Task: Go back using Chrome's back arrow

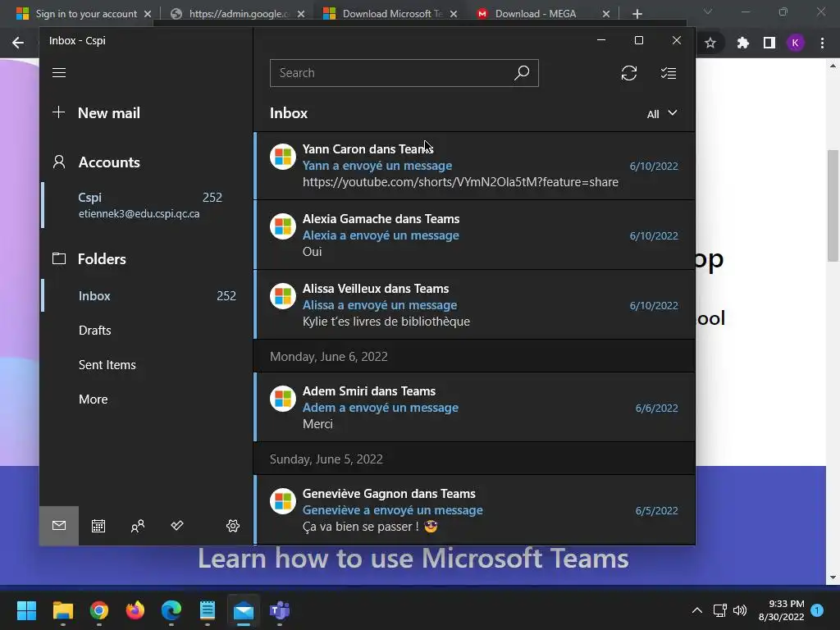Action: pyautogui.click(x=18, y=43)
